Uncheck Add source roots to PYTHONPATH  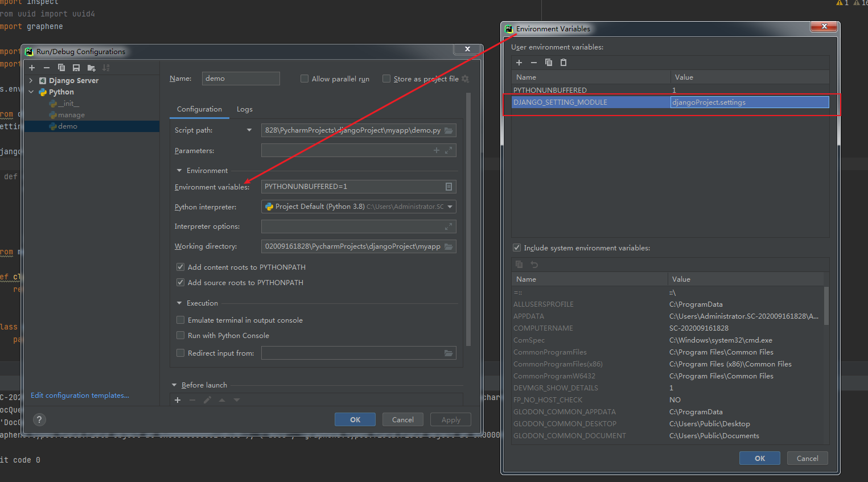[180, 282]
